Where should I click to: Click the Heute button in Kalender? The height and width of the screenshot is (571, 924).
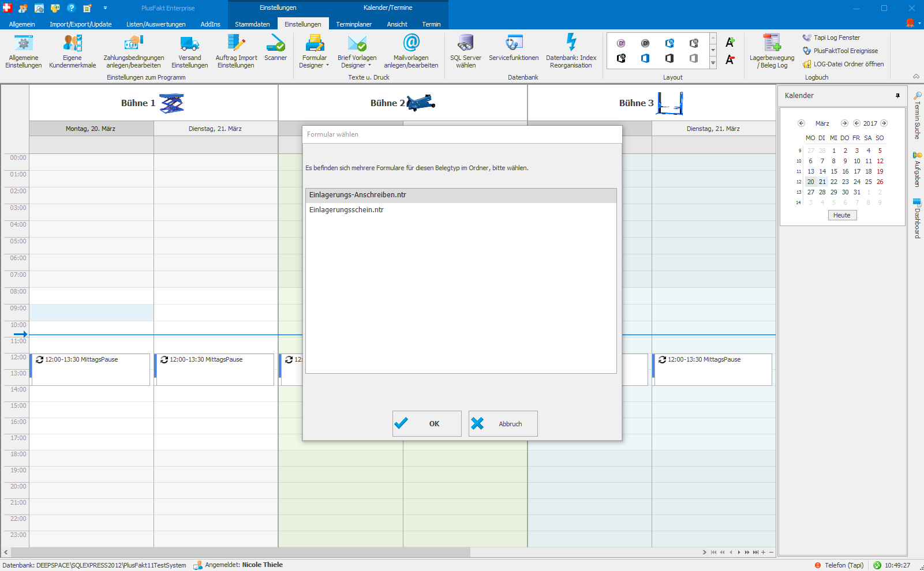842,215
